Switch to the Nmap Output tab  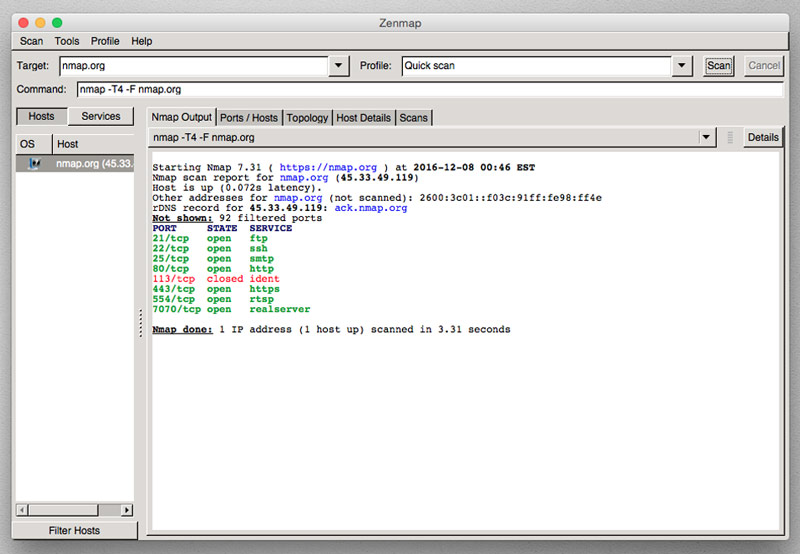182,117
